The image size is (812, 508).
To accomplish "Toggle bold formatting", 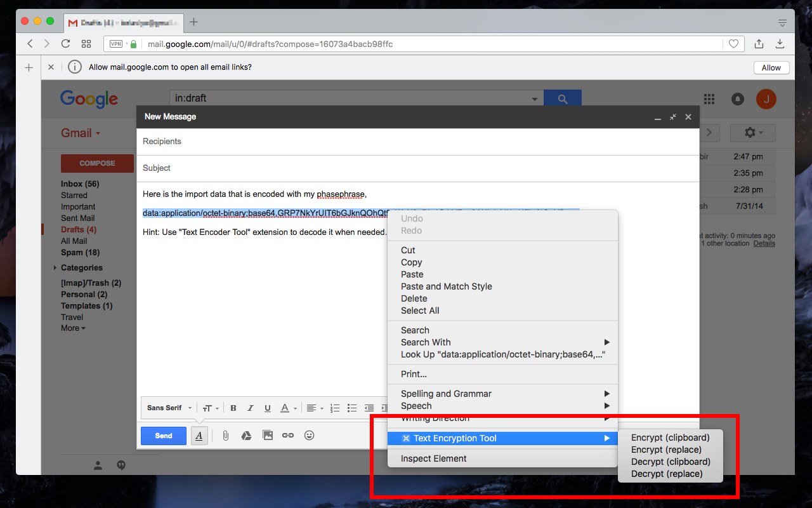I will click(233, 408).
